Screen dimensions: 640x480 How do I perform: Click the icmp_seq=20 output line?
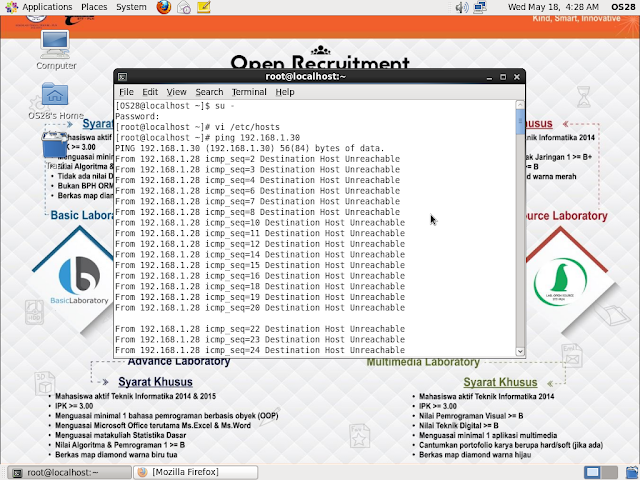point(260,307)
